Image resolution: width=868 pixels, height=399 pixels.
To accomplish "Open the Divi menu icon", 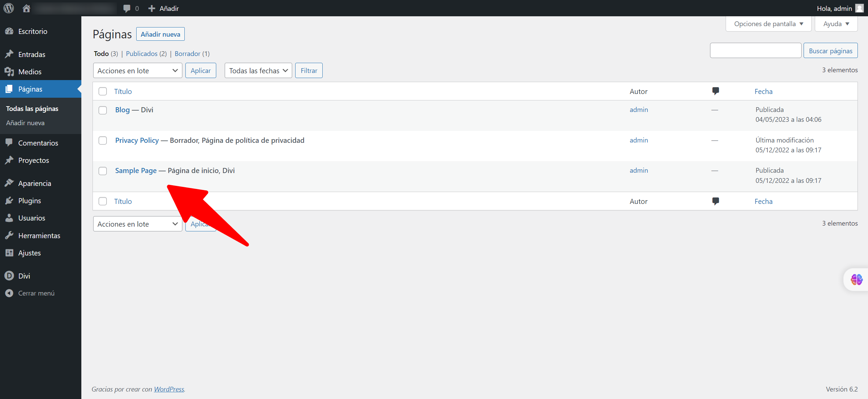I will tap(9, 276).
